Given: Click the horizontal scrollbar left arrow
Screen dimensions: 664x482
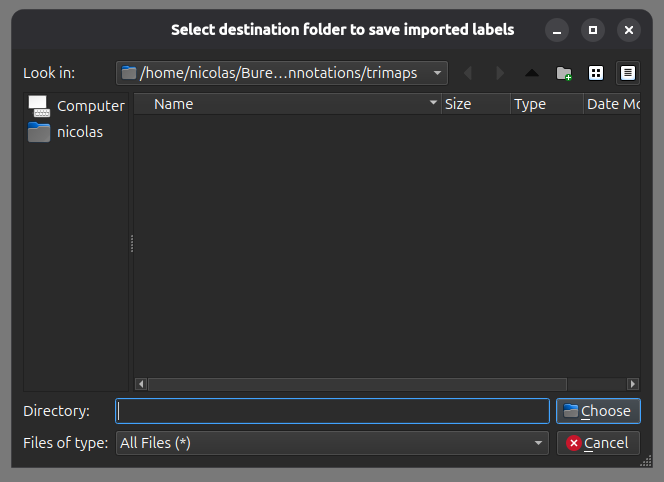Looking at the screenshot, I should [x=141, y=384].
